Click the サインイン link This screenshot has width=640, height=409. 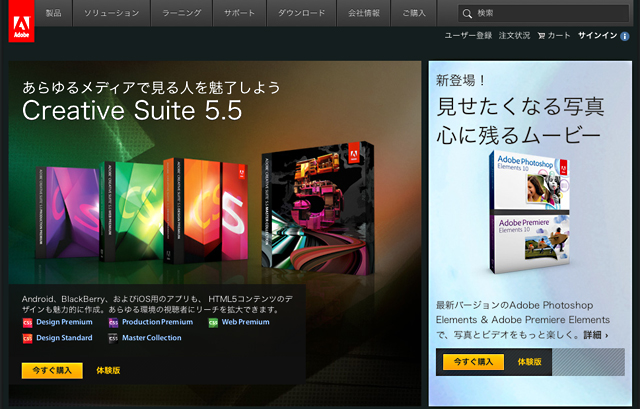pyautogui.click(x=598, y=36)
